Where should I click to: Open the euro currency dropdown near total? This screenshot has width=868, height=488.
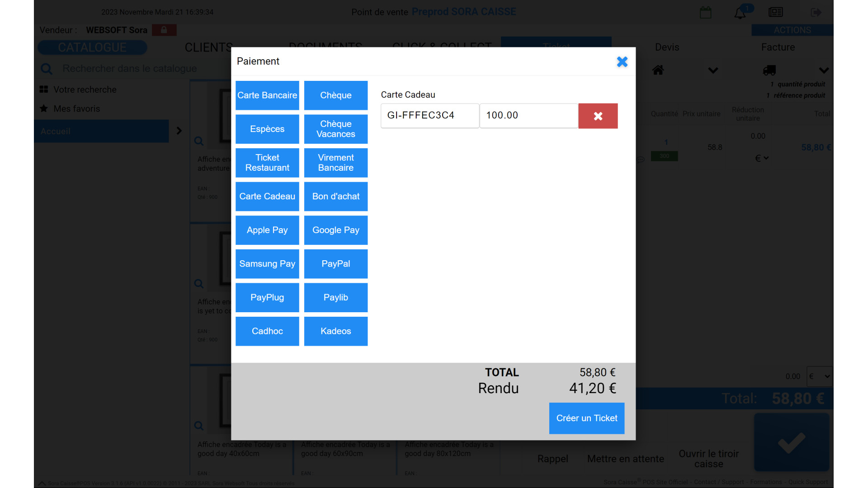point(819,376)
